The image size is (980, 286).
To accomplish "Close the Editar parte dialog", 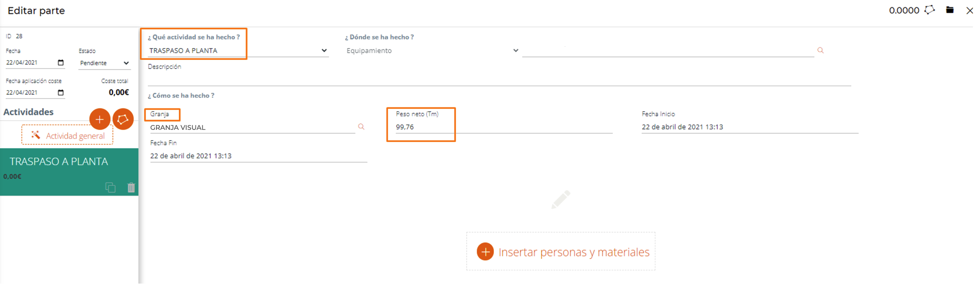I will pos(969,10).
